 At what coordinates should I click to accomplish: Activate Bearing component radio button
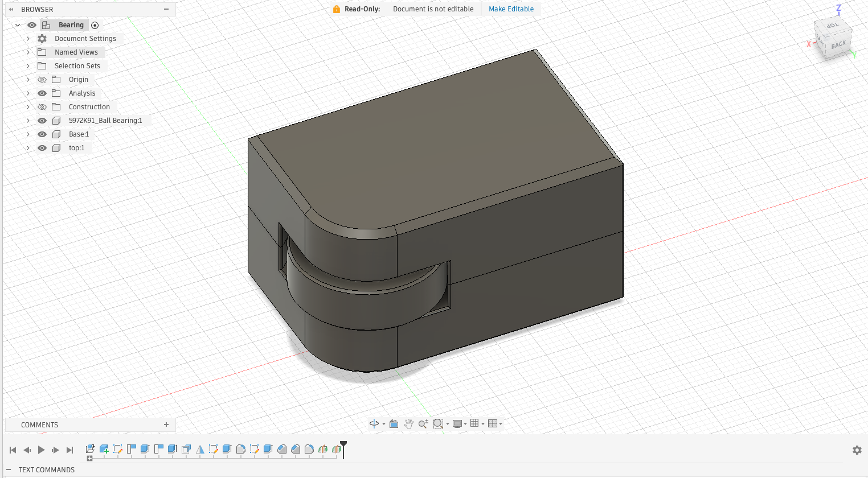click(95, 25)
